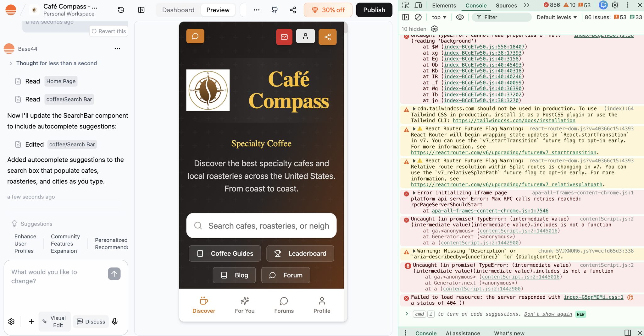
Task: Switch to the Elements tab in DevTools
Action: pyautogui.click(x=444, y=5)
